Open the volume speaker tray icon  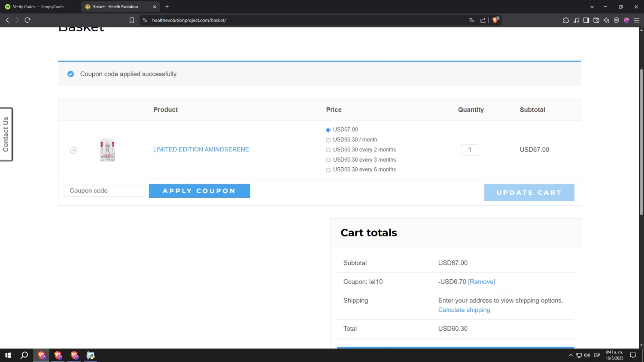click(x=587, y=355)
